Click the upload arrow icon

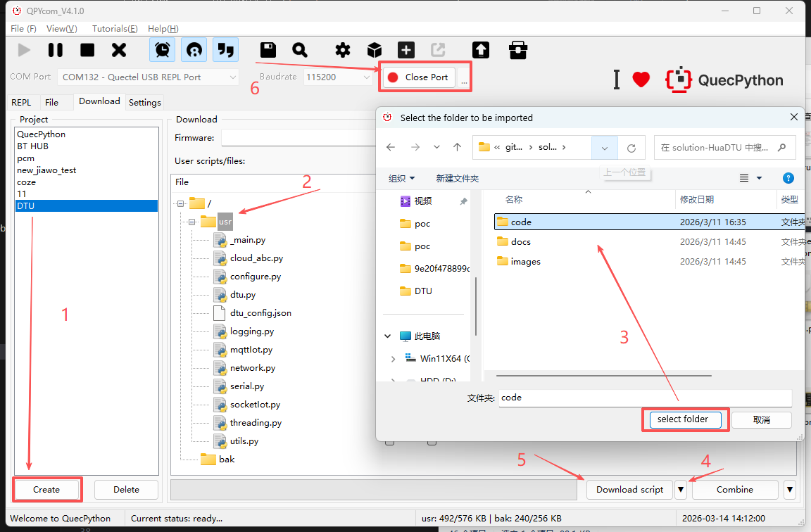point(481,50)
